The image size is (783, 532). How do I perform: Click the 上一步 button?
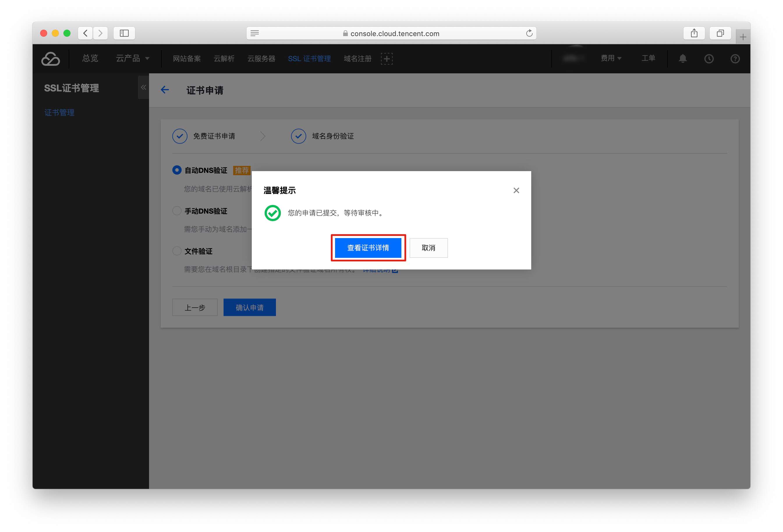click(195, 308)
